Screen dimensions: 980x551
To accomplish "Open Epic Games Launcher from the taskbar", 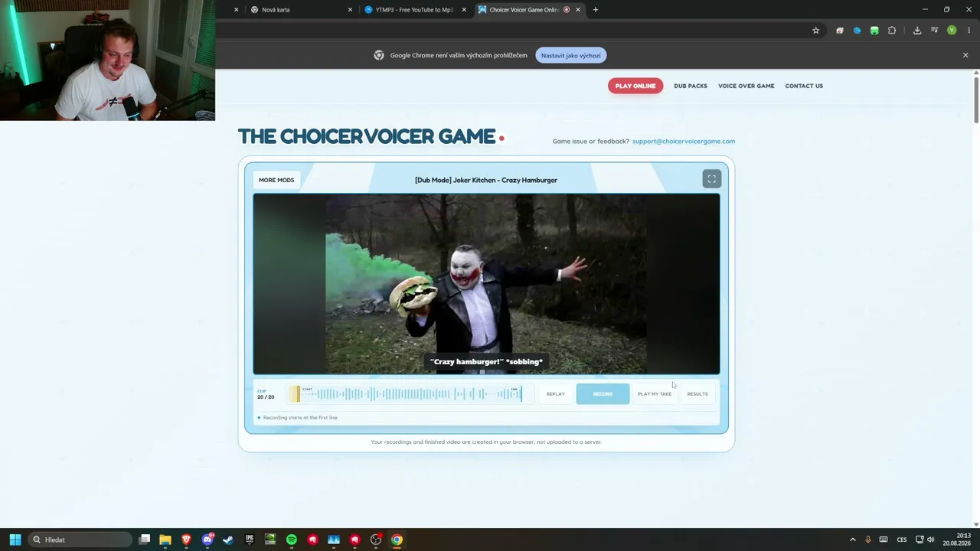I will [x=250, y=540].
